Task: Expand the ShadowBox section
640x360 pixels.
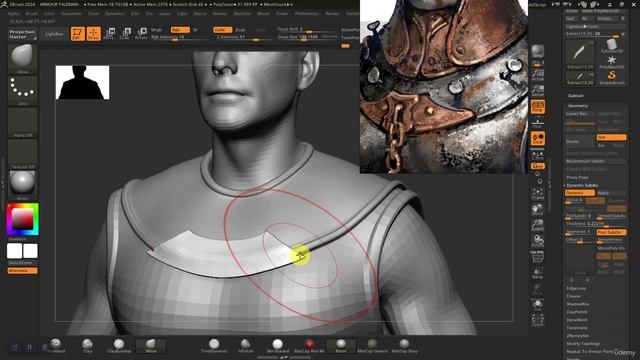Action: [x=578, y=304]
